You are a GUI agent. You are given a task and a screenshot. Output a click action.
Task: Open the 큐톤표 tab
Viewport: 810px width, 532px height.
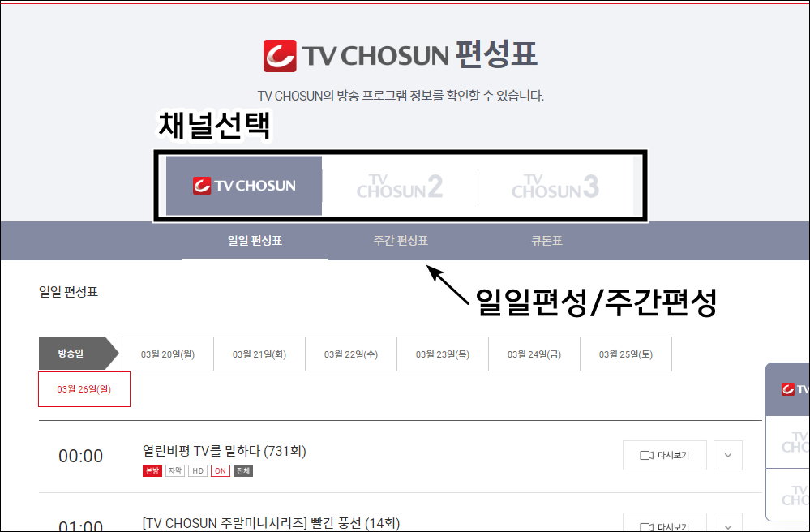(x=545, y=241)
